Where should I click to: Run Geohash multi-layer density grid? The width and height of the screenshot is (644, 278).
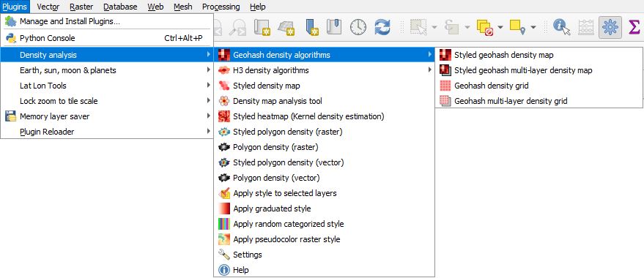pos(538,101)
